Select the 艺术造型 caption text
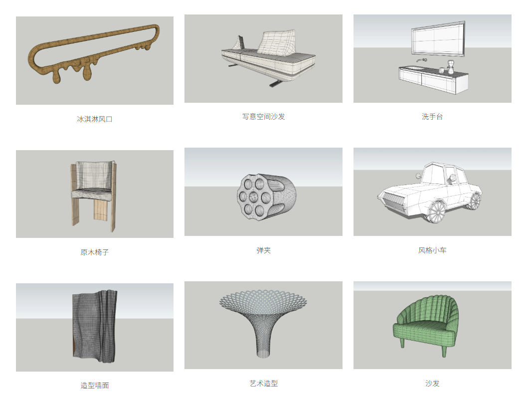The image size is (532, 405). tap(263, 384)
